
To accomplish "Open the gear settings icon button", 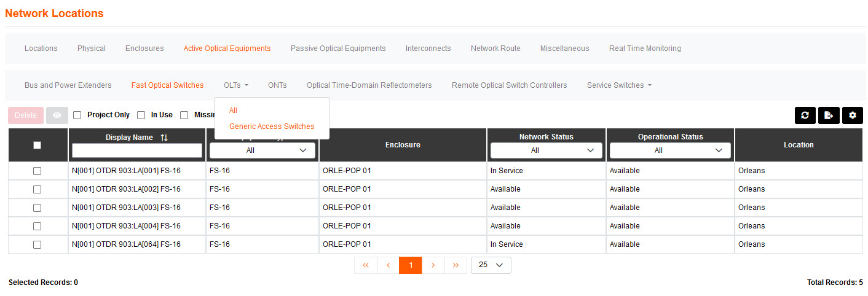I will [852, 115].
